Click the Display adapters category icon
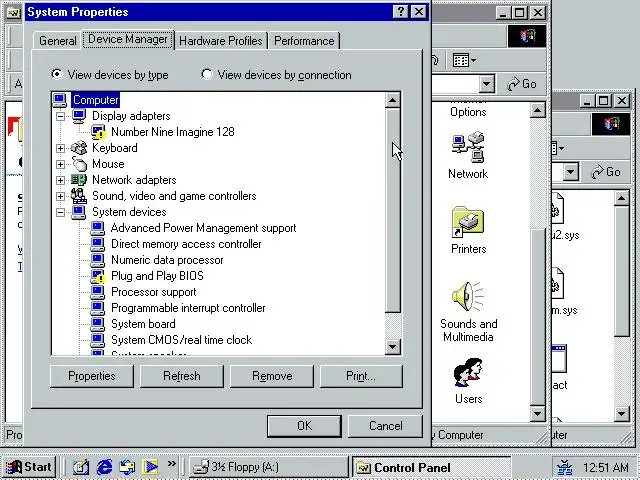The image size is (640, 480). click(79, 116)
